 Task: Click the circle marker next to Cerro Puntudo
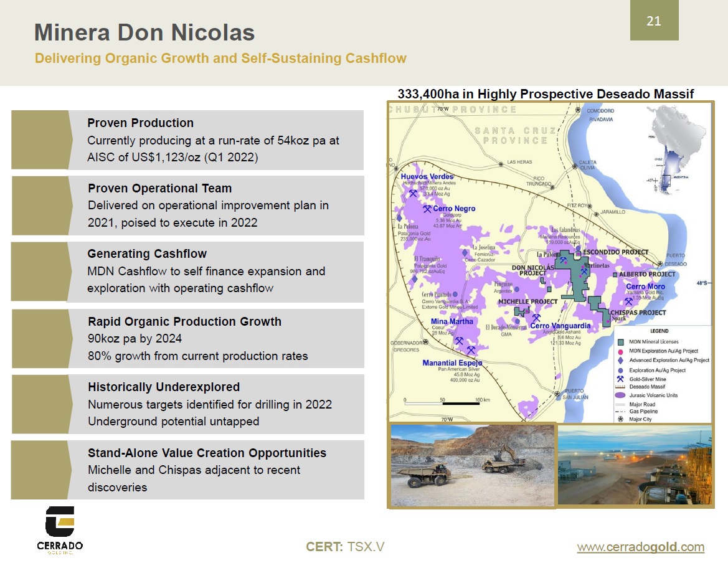tap(455, 294)
